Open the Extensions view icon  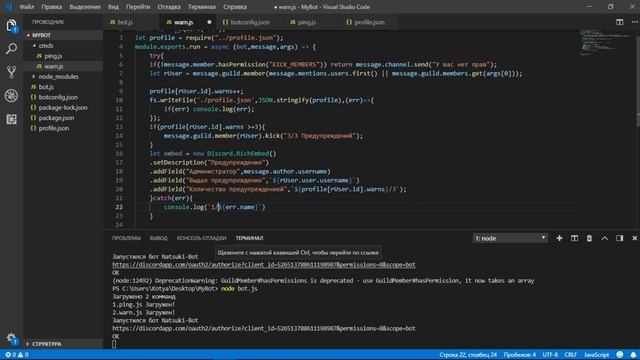pyautogui.click(x=11, y=119)
